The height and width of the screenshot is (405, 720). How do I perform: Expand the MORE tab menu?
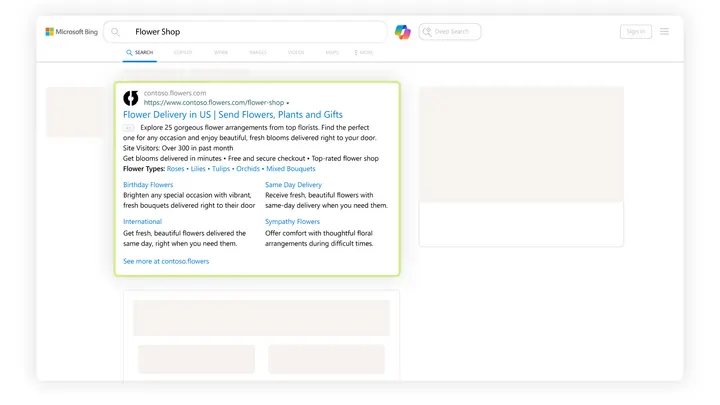point(364,52)
